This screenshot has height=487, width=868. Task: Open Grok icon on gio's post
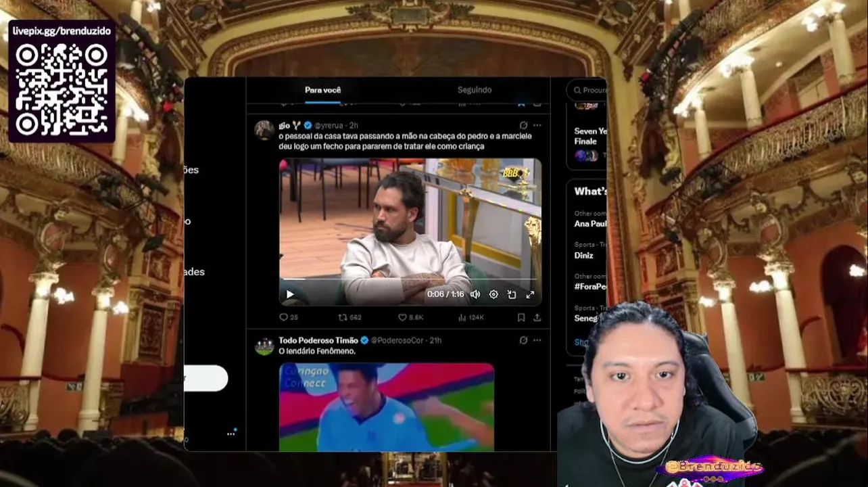click(523, 125)
